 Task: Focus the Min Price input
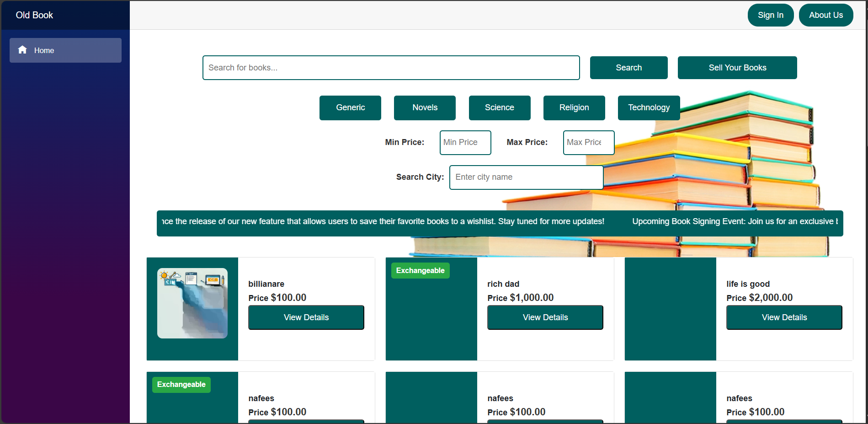pyautogui.click(x=465, y=143)
